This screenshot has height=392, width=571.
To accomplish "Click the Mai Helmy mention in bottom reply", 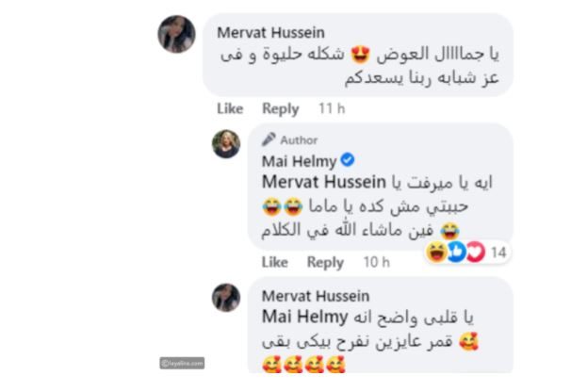I will [x=304, y=317].
